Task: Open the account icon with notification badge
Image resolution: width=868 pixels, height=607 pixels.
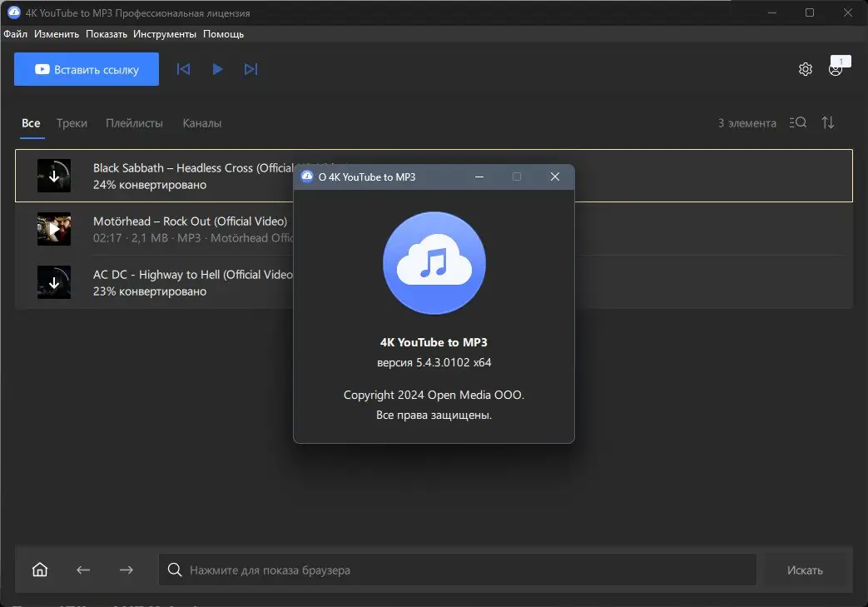Action: 837,67
